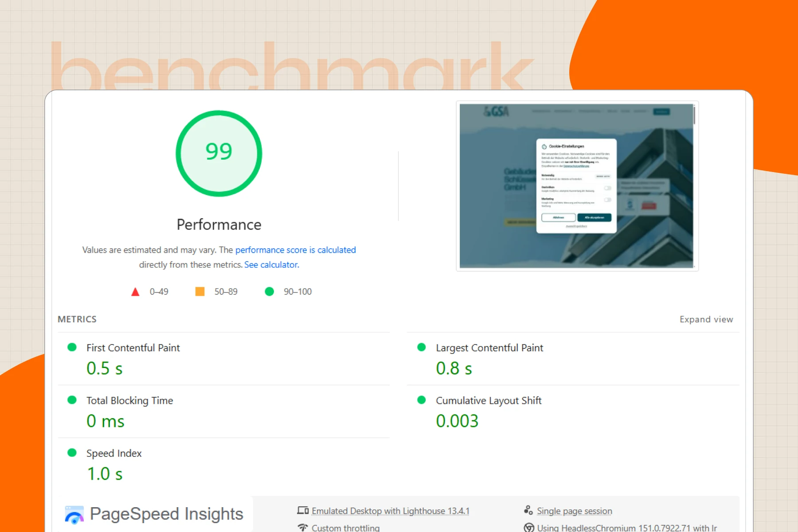
Task: Click the Custom throttling network icon
Action: click(x=303, y=528)
